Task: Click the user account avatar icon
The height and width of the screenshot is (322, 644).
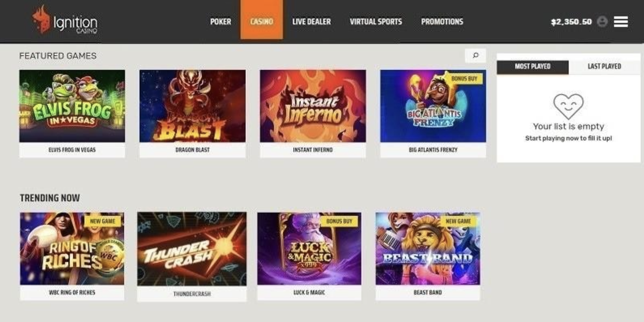Action: pos(602,21)
